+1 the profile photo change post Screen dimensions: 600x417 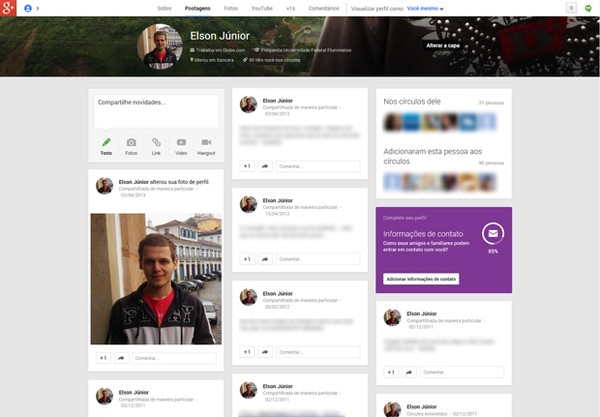point(103,358)
